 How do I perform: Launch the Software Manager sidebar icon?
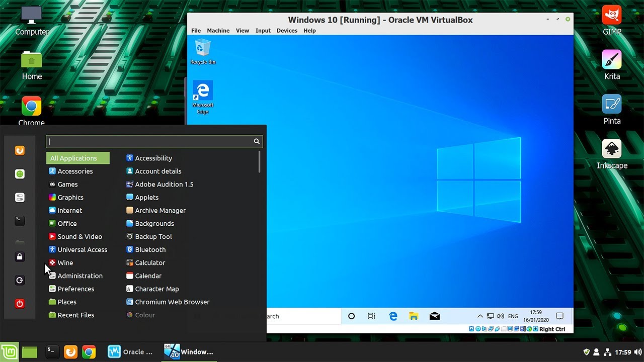[x=20, y=173]
